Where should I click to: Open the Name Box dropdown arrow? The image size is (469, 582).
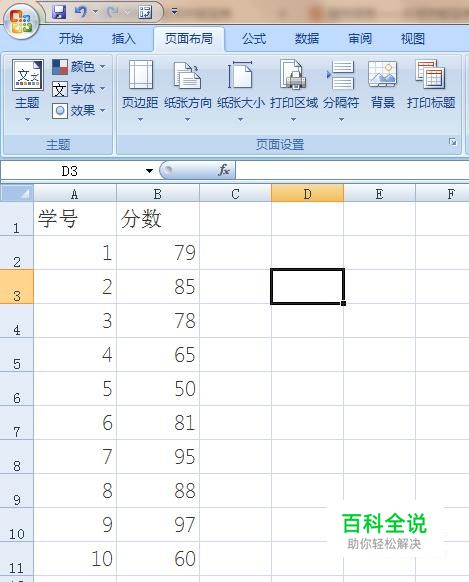149,171
